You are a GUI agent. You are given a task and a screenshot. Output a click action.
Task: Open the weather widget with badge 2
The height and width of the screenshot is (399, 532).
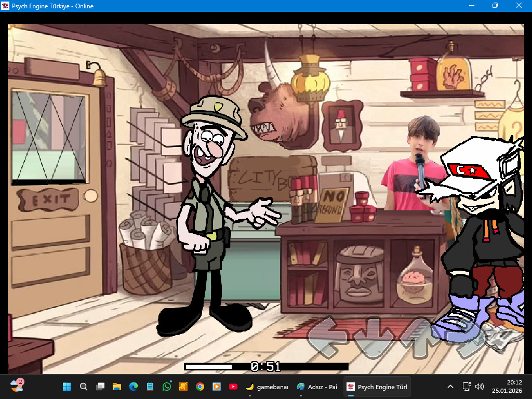click(x=17, y=386)
